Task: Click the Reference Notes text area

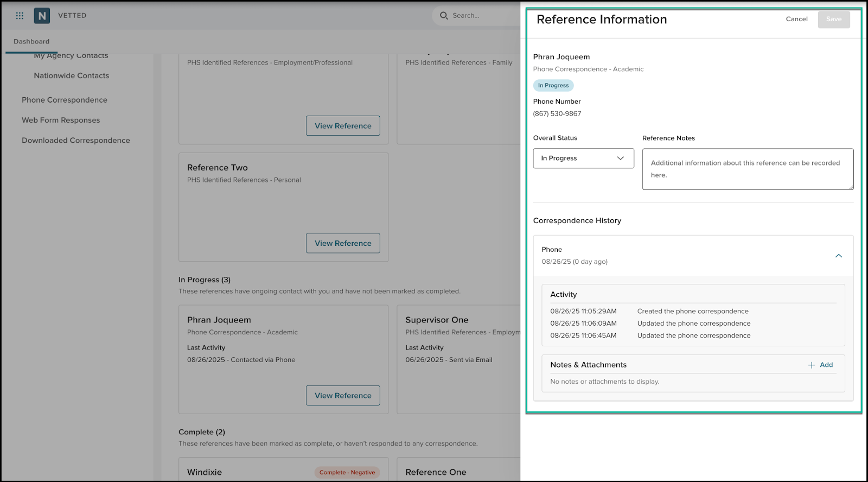Action: (x=748, y=169)
